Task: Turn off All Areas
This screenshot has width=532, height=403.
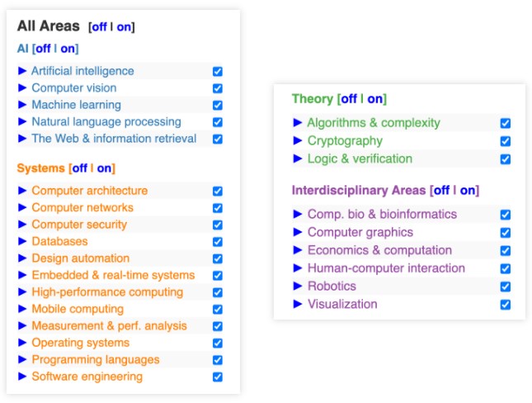Action: [99, 27]
